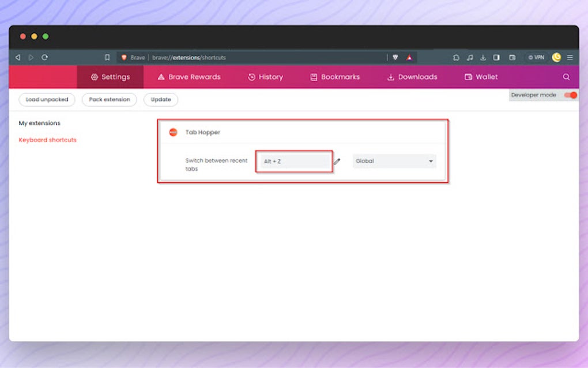Viewport: 588px width, 368px height.
Task: Click the green maximize window button
Action: (46, 36)
